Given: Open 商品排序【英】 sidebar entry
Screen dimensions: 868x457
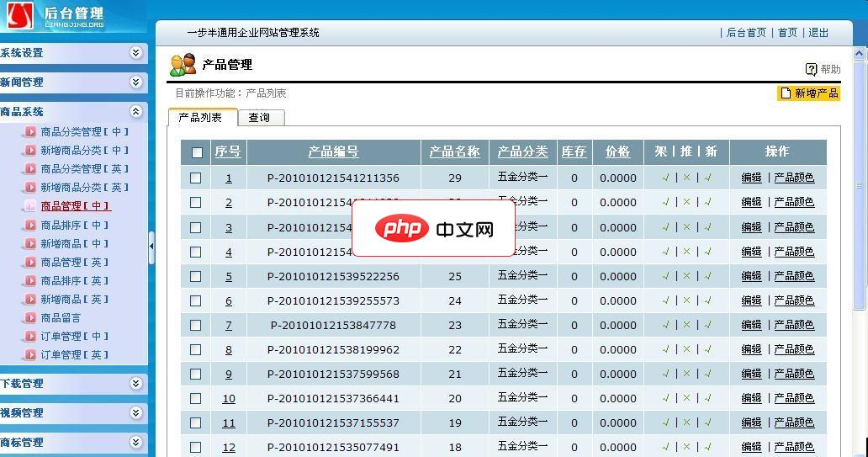Looking at the screenshot, I should [74, 280].
